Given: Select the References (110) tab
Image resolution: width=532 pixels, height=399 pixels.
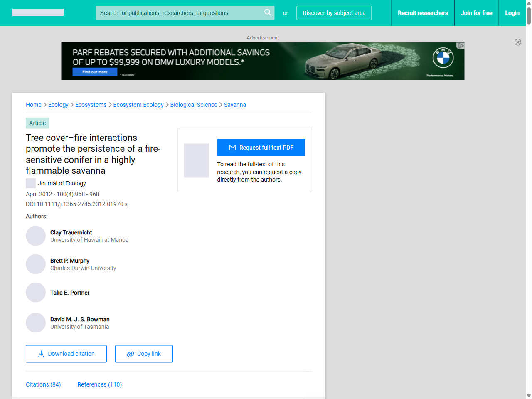Looking at the screenshot, I should [x=100, y=384].
